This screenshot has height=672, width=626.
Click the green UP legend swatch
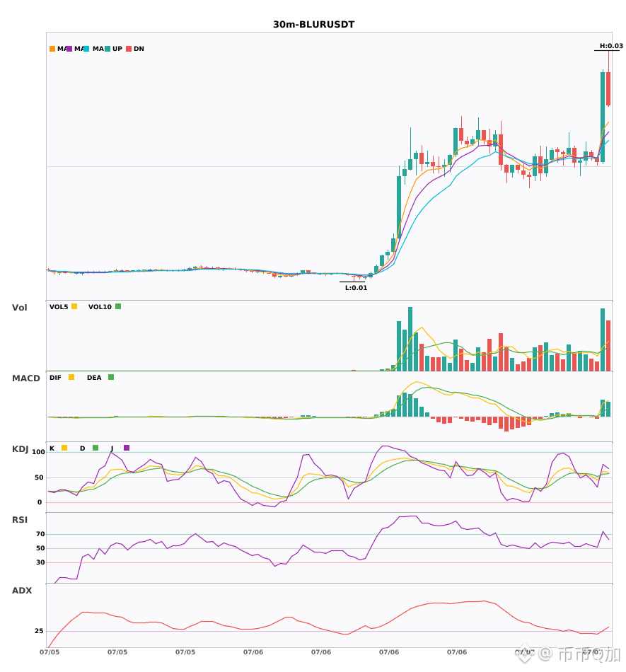(108, 49)
